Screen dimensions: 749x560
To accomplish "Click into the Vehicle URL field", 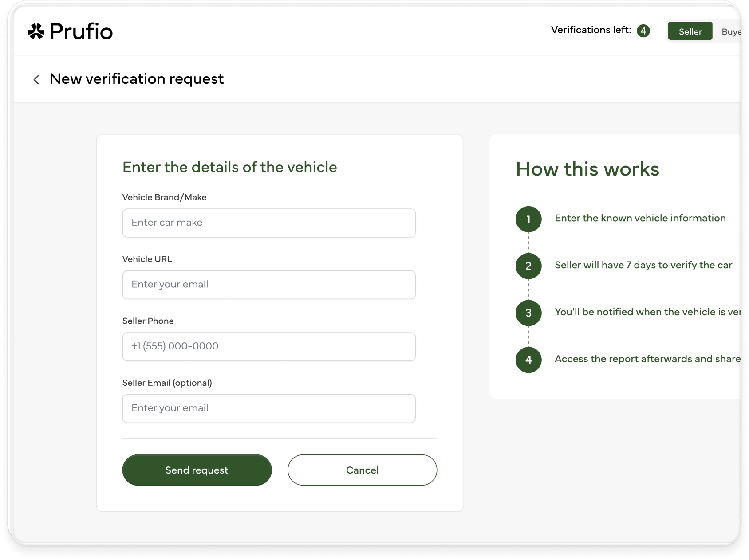I will [269, 285].
